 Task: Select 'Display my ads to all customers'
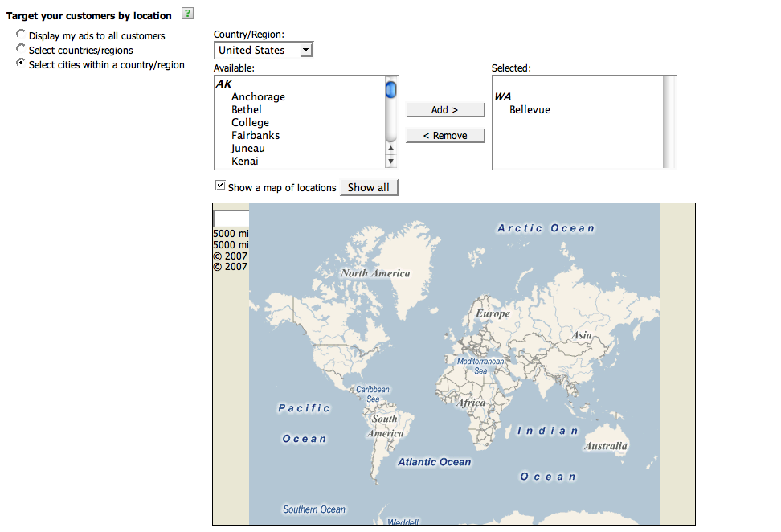(21, 35)
